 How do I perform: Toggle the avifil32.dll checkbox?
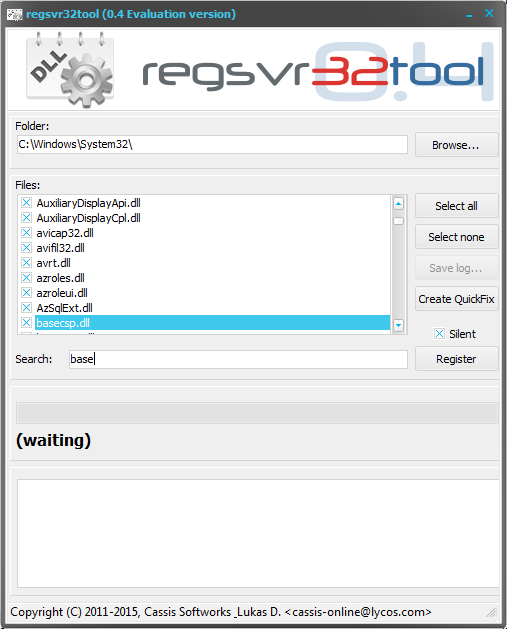click(26, 248)
